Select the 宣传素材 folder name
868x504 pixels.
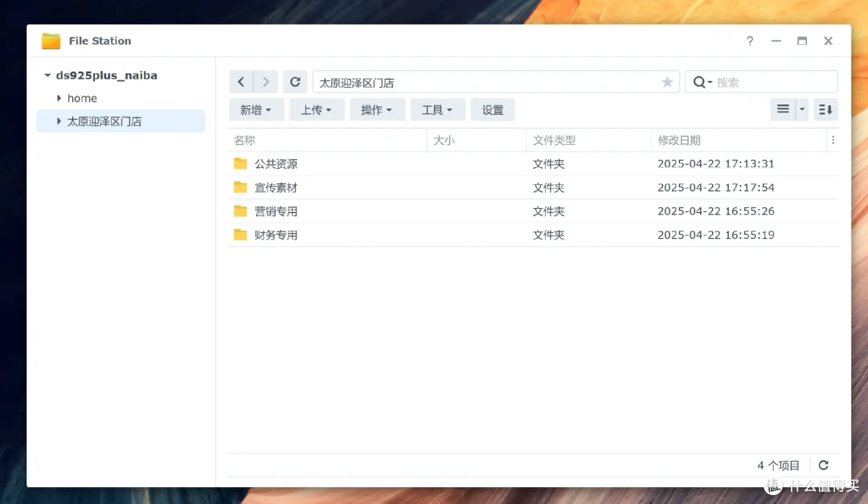(276, 188)
